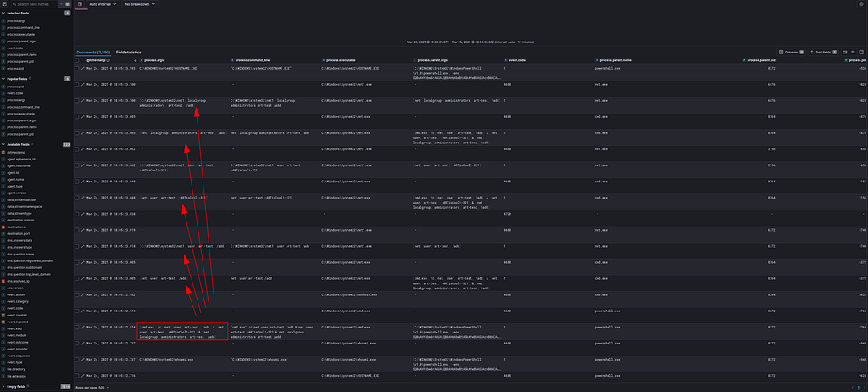Open chart edit visualization icon
The height and width of the screenshot is (392, 868).
(860, 4)
